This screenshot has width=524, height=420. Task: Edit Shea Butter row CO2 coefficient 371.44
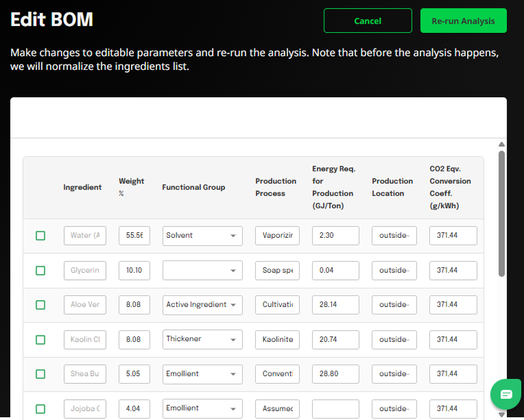click(453, 374)
